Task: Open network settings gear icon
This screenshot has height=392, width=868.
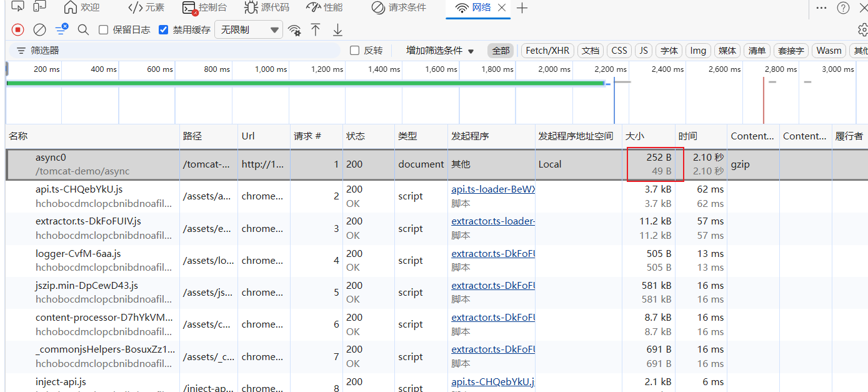Action: [862, 29]
